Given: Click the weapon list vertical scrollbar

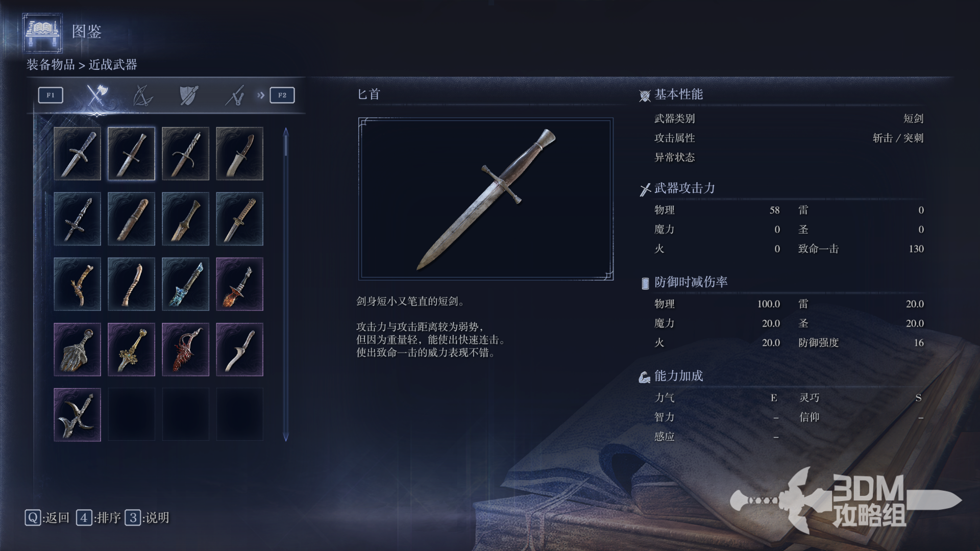Looking at the screenshot, I should pyautogui.click(x=286, y=284).
